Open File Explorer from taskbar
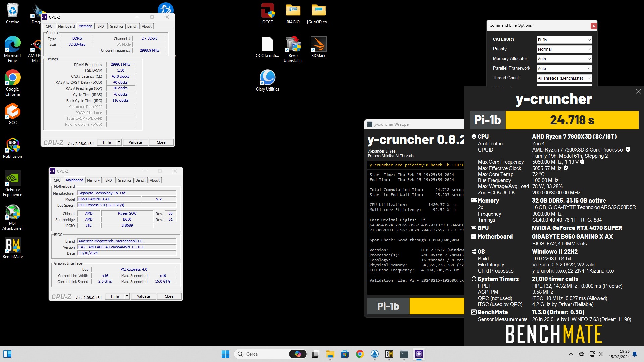This screenshot has width=644, height=362. click(330, 354)
